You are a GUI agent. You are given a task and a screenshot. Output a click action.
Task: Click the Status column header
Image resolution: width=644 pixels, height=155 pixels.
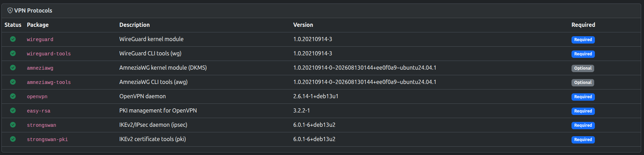(x=13, y=25)
